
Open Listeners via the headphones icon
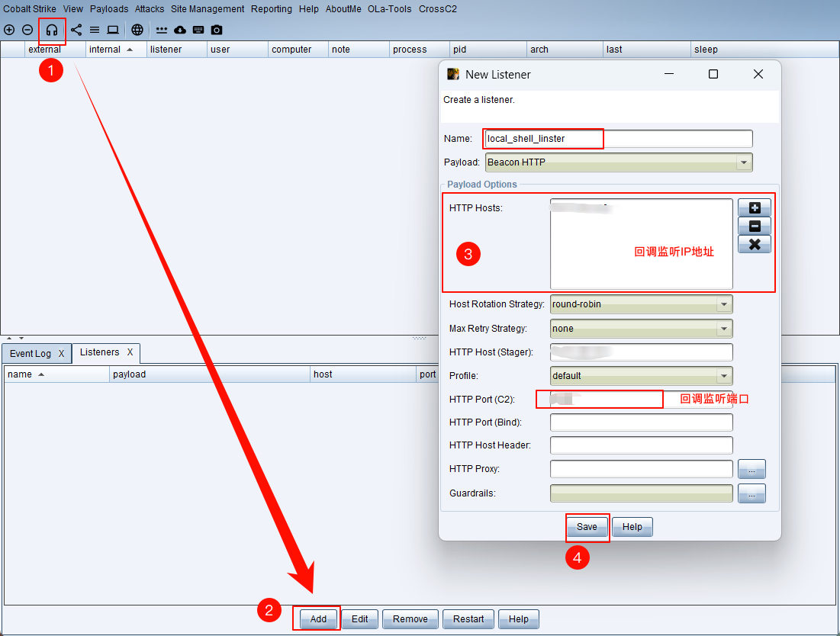click(x=52, y=30)
